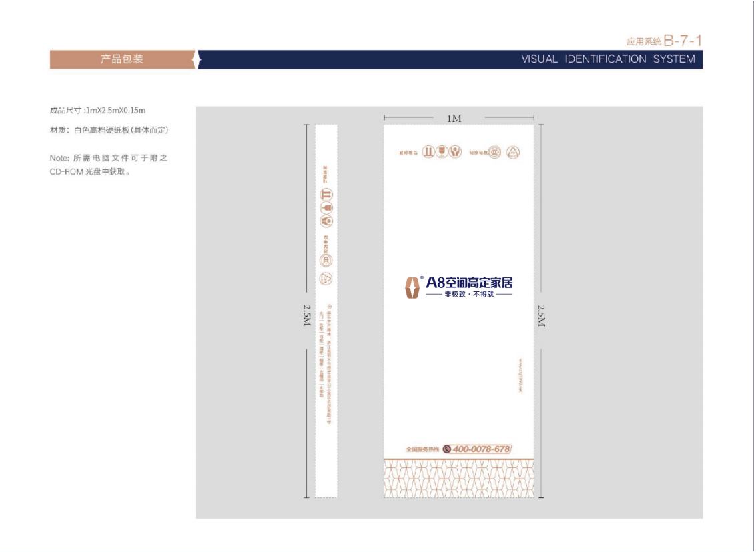Click the "CD-ROM 光盘中获取" line
This screenshot has width=756, height=552.
[x=90, y=171]
